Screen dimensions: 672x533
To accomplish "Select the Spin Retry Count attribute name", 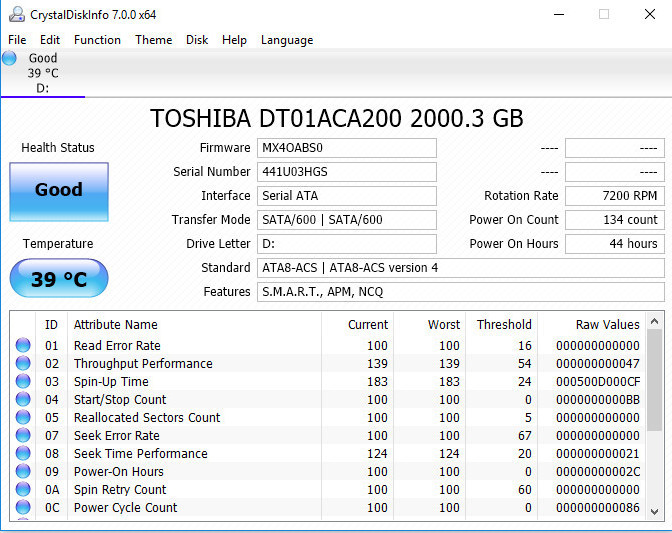I will [x=120, y=489].
